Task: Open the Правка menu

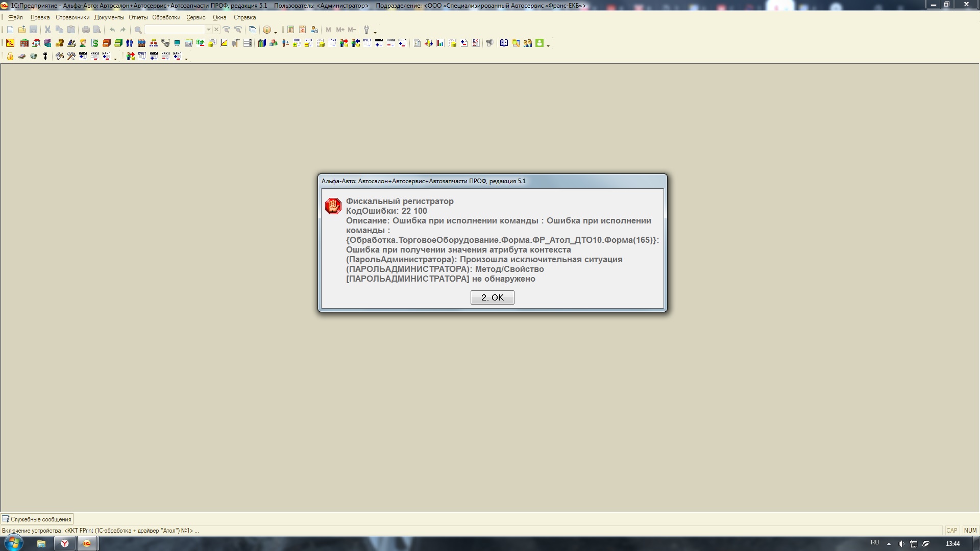Action: point(40,17)
